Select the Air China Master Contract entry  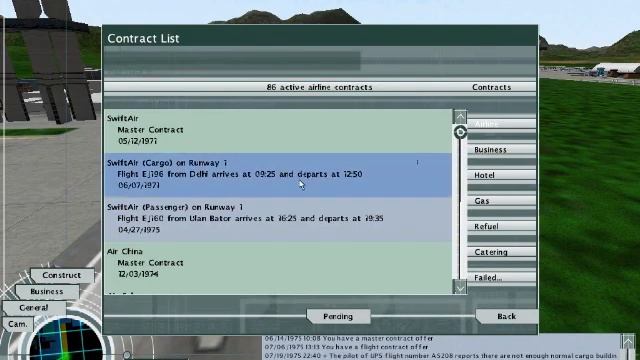pyautogui.click(x=278, y=264)
